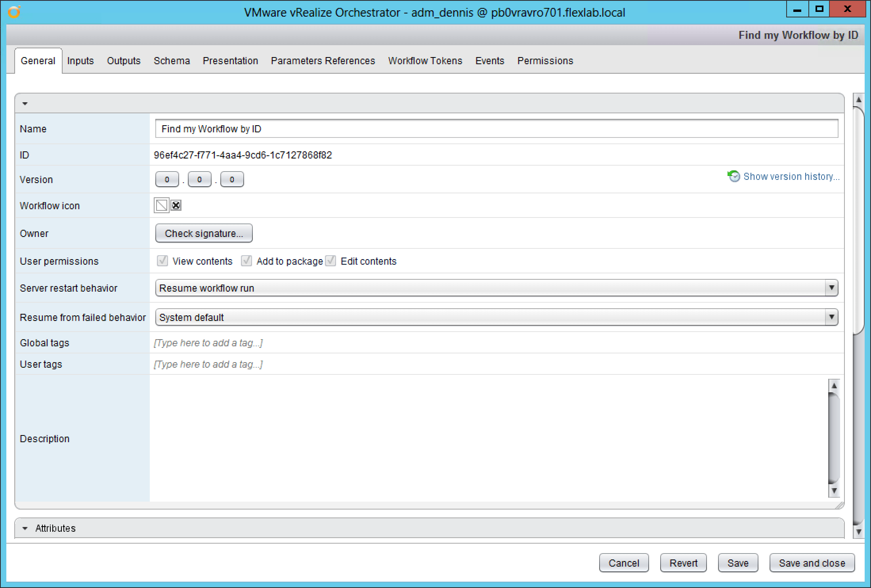
Task: Click the Name input field
Action: [x=496, y=129]
